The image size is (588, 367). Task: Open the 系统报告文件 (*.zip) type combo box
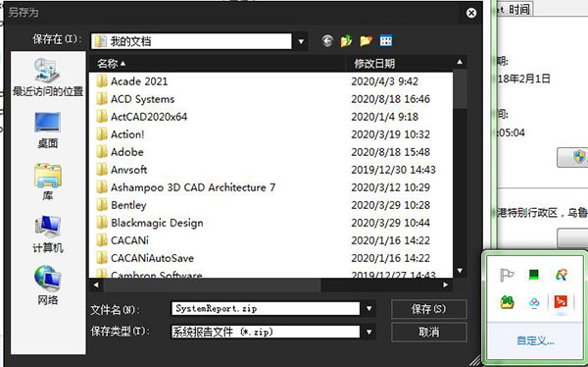266,332
